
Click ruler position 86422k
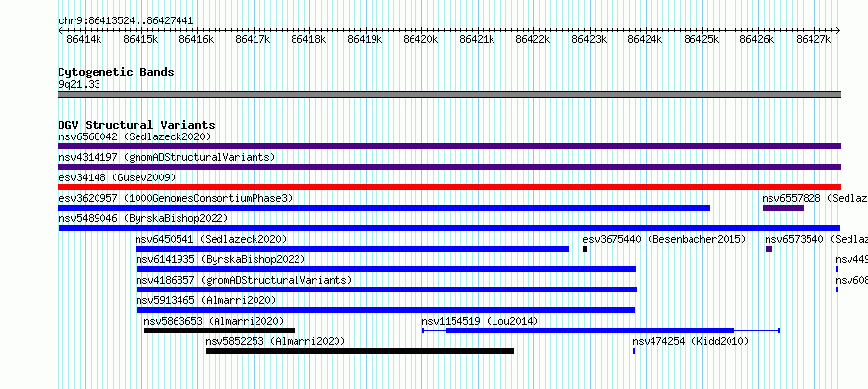tap(533, 39)
